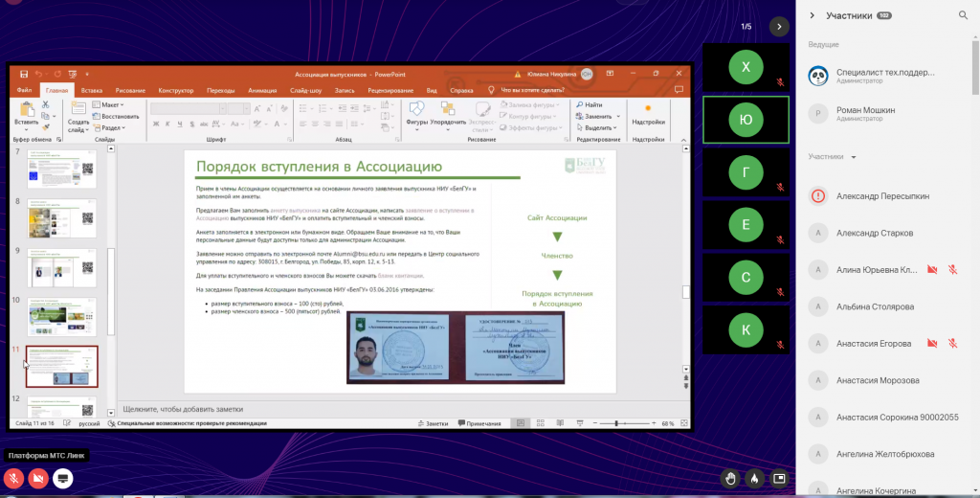Search participants with the magnifier icon
980x498 pixels.
963,15
